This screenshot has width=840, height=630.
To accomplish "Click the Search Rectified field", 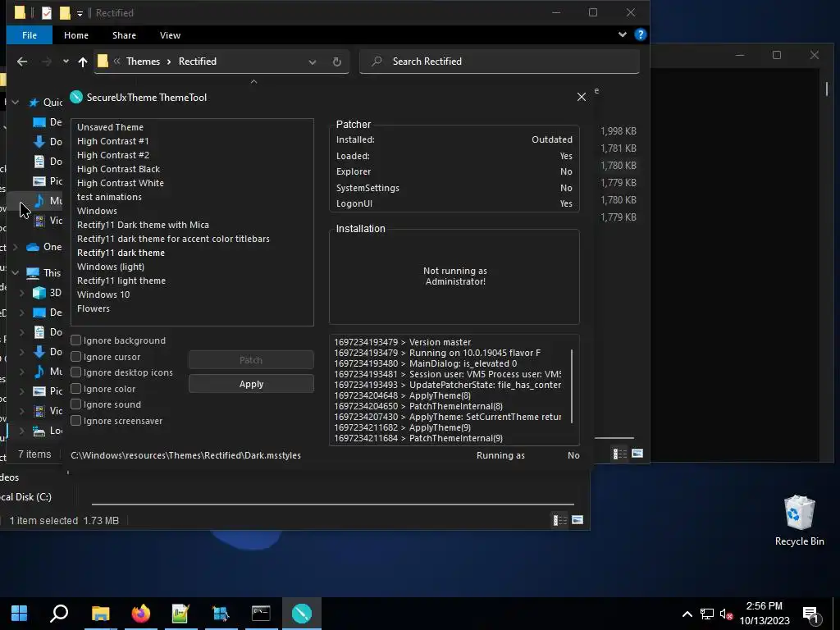I will pyautogui.click(x=500, y=61).
